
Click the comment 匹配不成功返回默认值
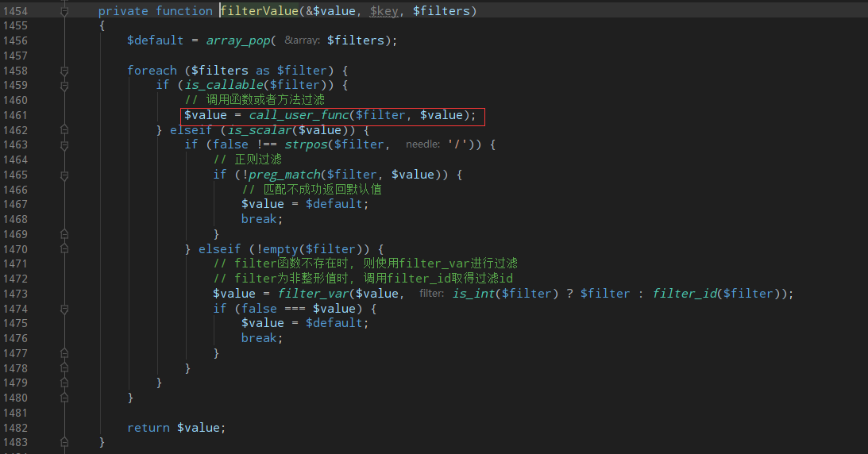point(311,190)
